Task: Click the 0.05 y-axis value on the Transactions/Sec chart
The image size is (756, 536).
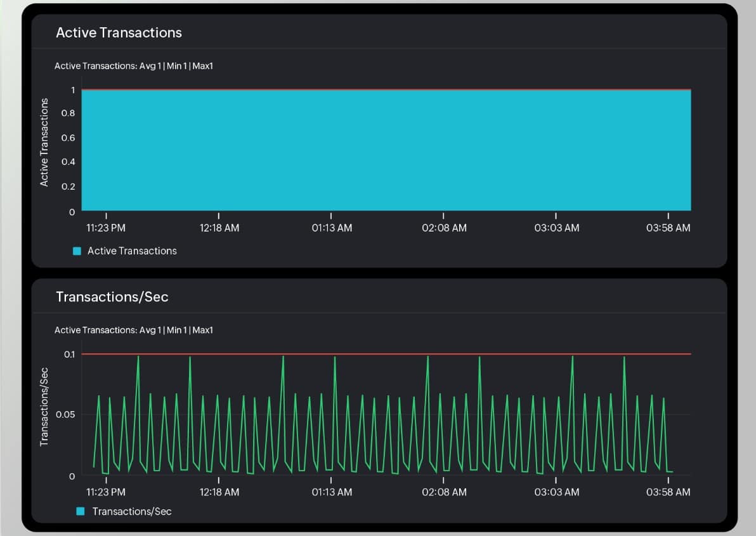Action: [x=65, y=415]
